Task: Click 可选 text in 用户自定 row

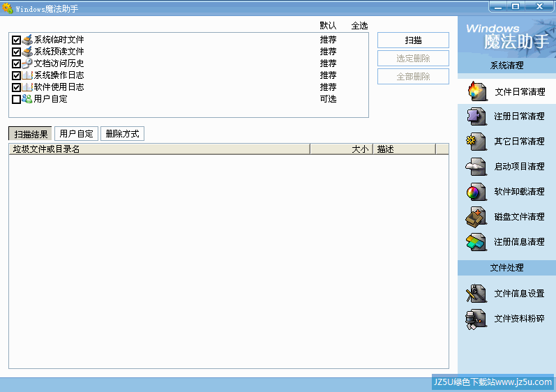Action: [x=328, y=99]
